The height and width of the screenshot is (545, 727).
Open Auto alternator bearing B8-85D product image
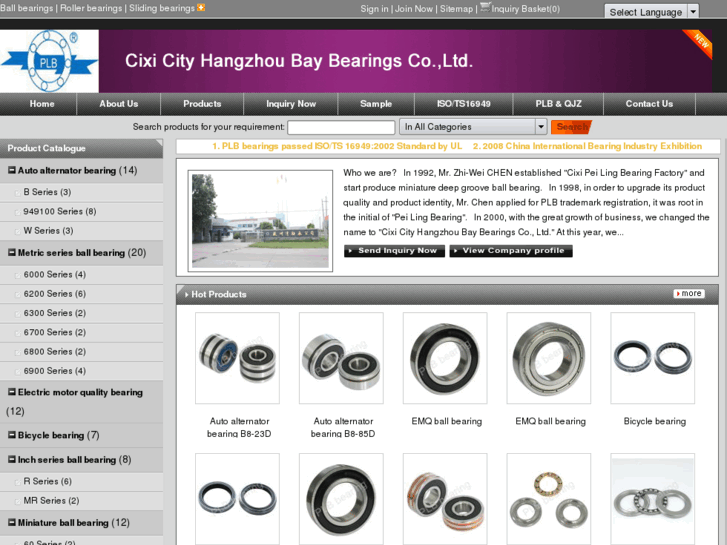pyautogui.click(x=341, y=358)
